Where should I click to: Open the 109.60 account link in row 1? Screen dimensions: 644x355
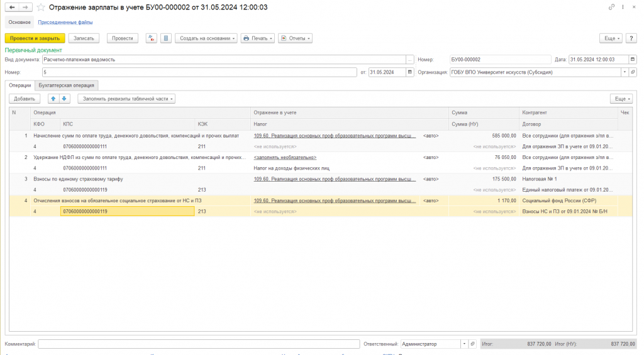(x=335, y=136)
